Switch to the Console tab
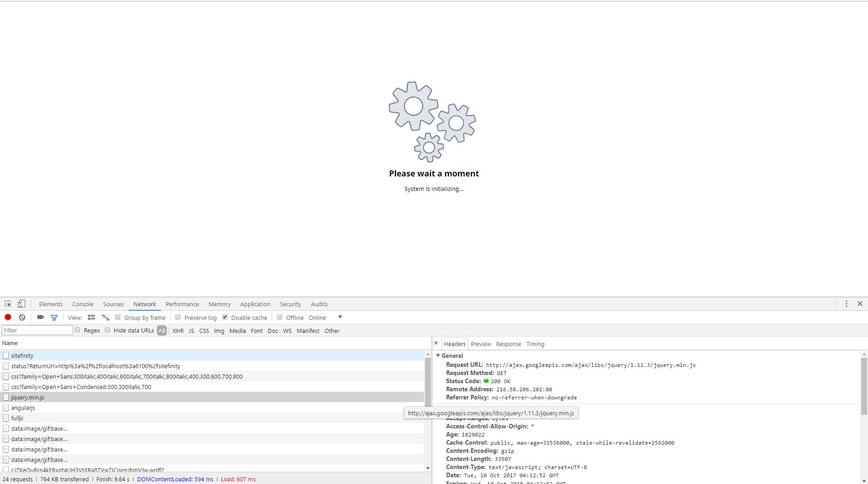The image size is (868, 484). coord(83,304)
